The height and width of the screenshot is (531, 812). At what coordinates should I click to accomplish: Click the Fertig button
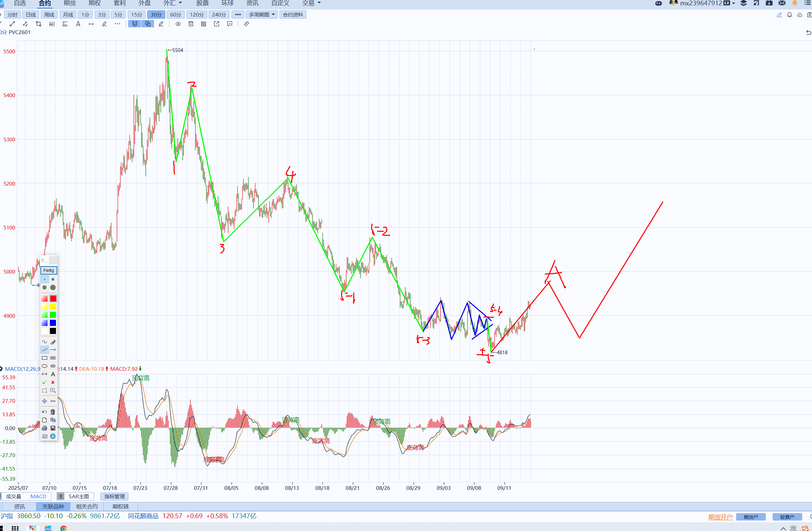pyautogui.click(x=49, y=271)
